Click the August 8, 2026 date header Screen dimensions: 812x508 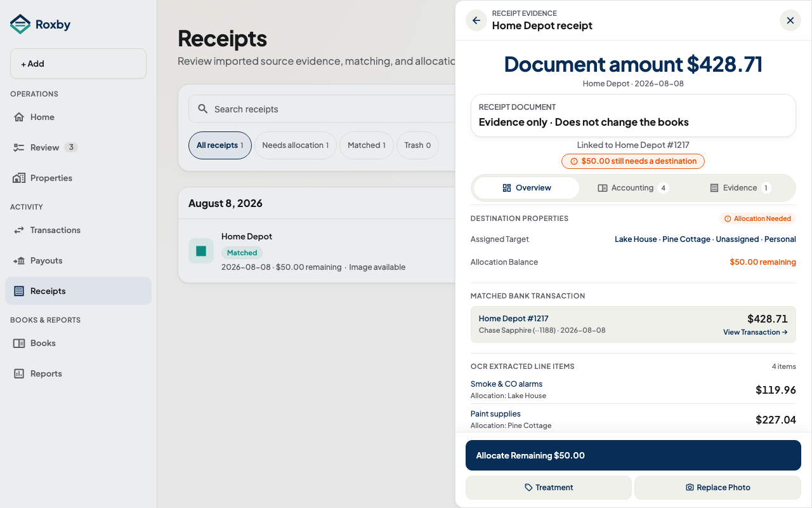(x=225, y=203)
